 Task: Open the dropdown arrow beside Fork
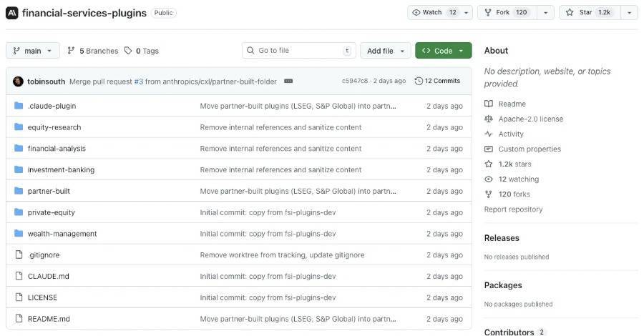[546, 13]
